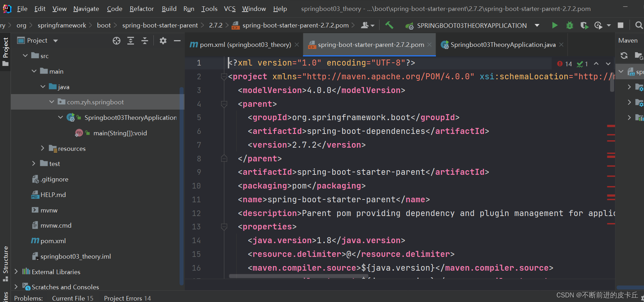Open the profiler run icon
Image resolution: width=644 pixels, height=302 pixels.
(x=598, y=25)
